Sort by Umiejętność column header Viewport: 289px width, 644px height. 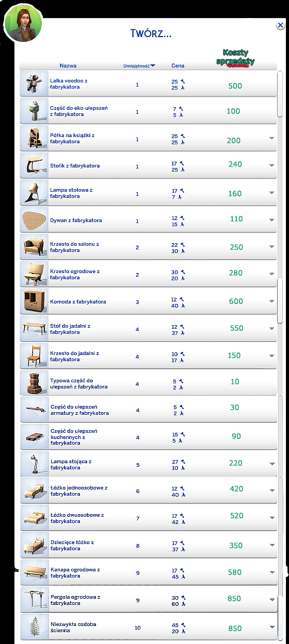point(139,66)
